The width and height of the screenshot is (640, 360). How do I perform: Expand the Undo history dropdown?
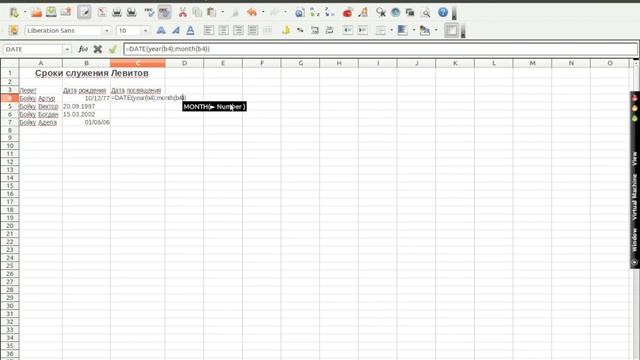263,13
